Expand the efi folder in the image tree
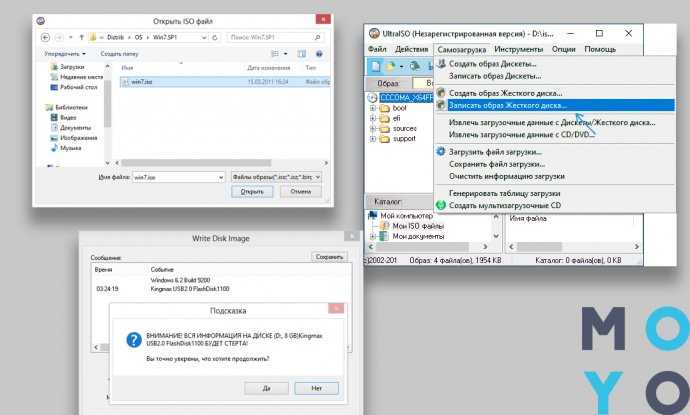Image resolution: width=690 pixels, height=415 pixels. [x=373, y=118]
